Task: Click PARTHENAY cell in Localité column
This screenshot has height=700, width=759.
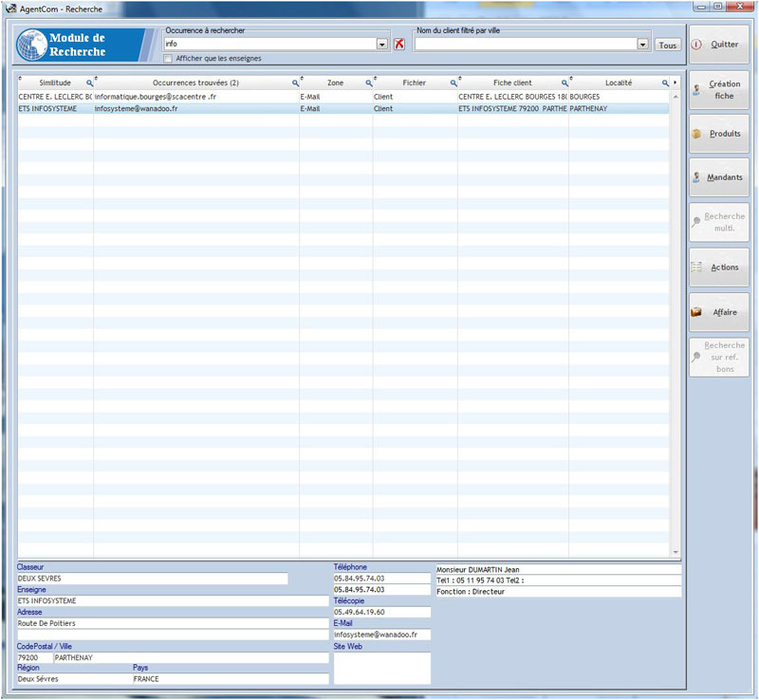Action: [619, 109]
